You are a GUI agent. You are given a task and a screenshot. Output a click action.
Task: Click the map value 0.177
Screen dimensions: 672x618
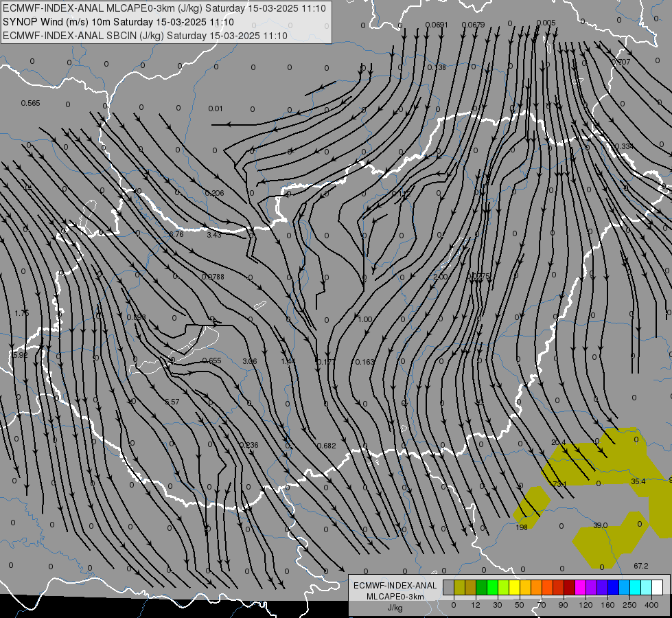(326, 362)
